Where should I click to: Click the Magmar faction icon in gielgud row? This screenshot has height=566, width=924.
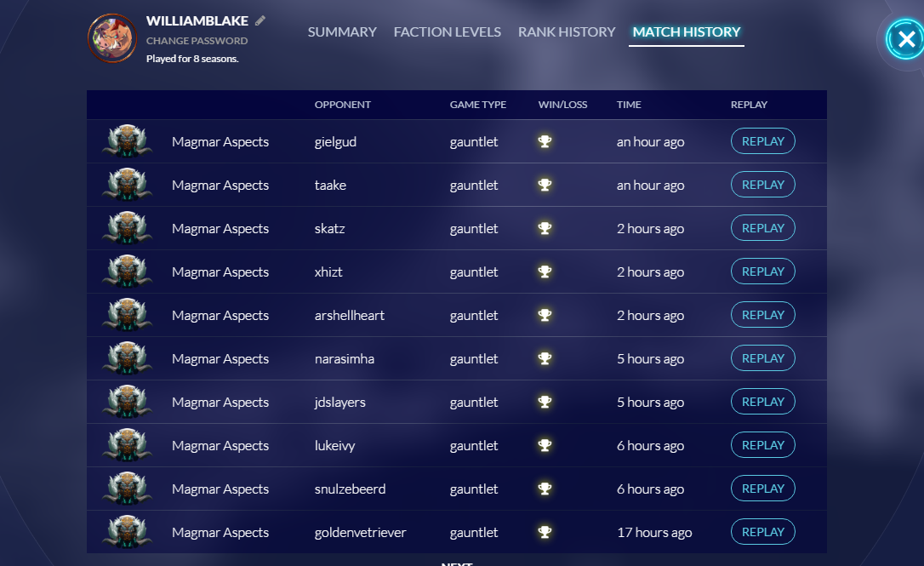point(128,141)
